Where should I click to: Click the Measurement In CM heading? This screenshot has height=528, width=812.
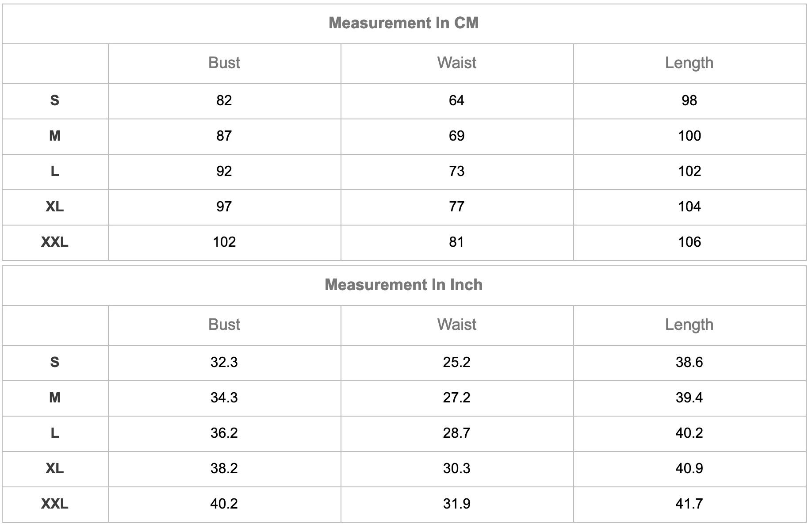404,23
